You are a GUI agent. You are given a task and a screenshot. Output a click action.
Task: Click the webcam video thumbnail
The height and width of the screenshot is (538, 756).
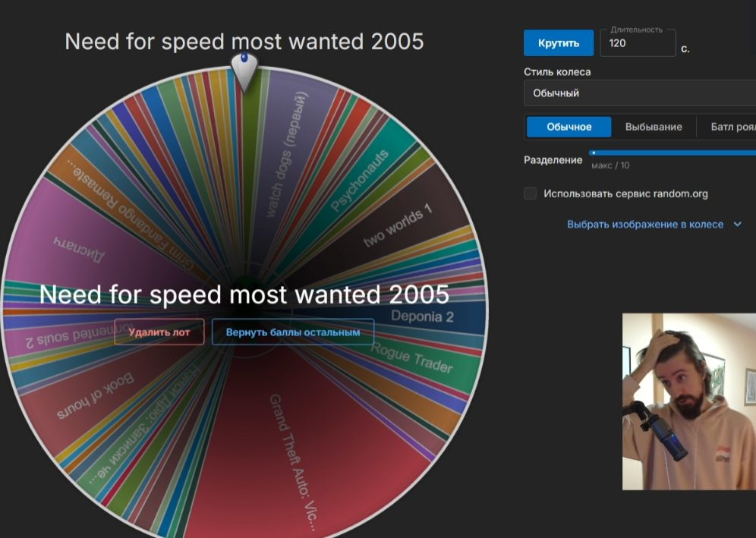(689, 401)
